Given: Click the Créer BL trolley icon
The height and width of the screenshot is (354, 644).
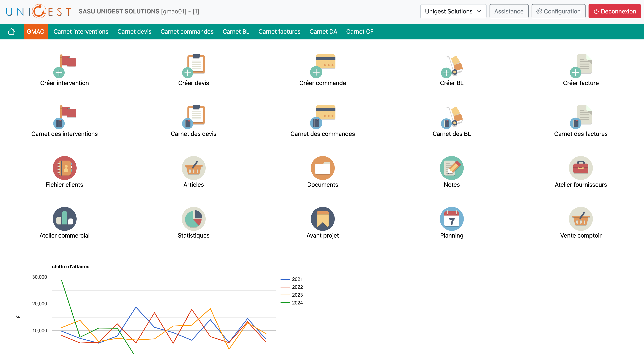Looking at the screenshot, I should pos(452,66).
